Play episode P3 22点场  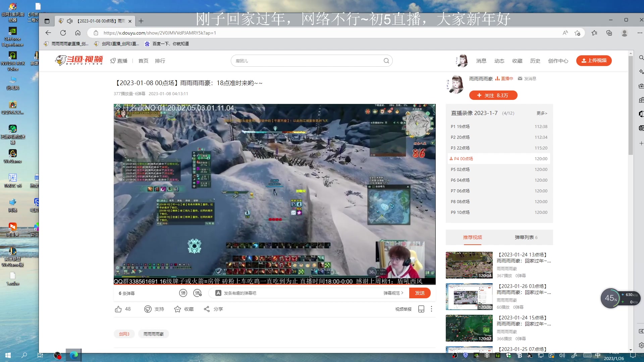499,148
